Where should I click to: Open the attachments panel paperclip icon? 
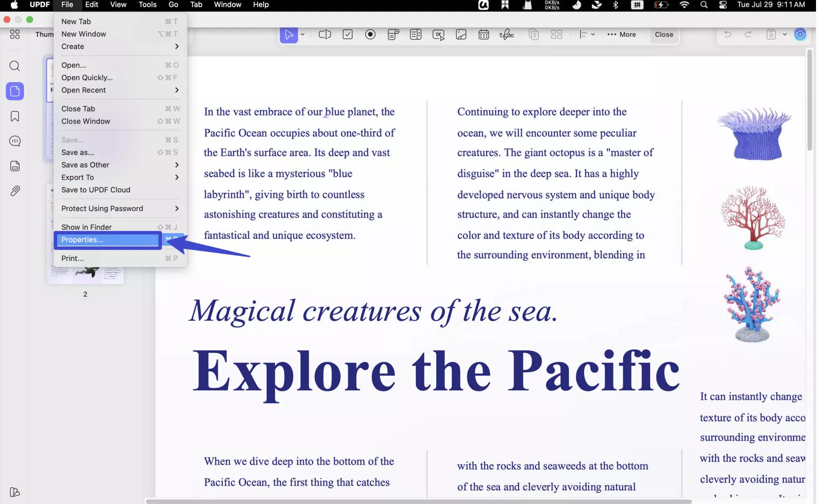tap(15, 191)
